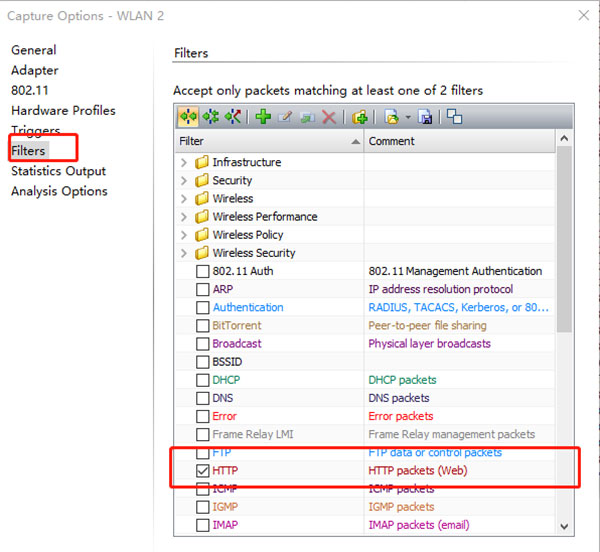Check the Frame Relay LMI checkbox

coord(202,435)
